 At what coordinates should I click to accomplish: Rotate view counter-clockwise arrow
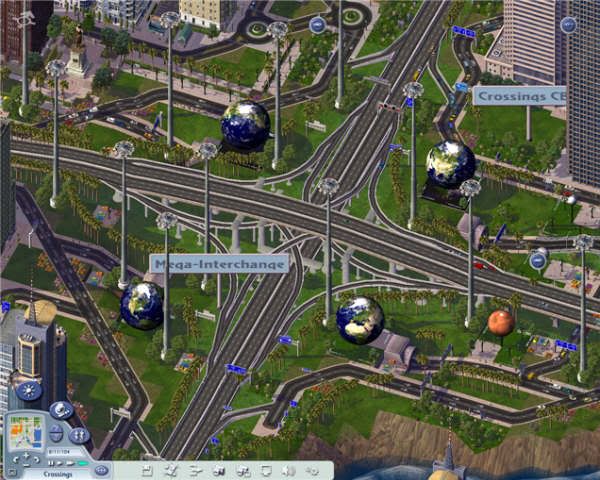pyautogui.click(x=16, y=460)
